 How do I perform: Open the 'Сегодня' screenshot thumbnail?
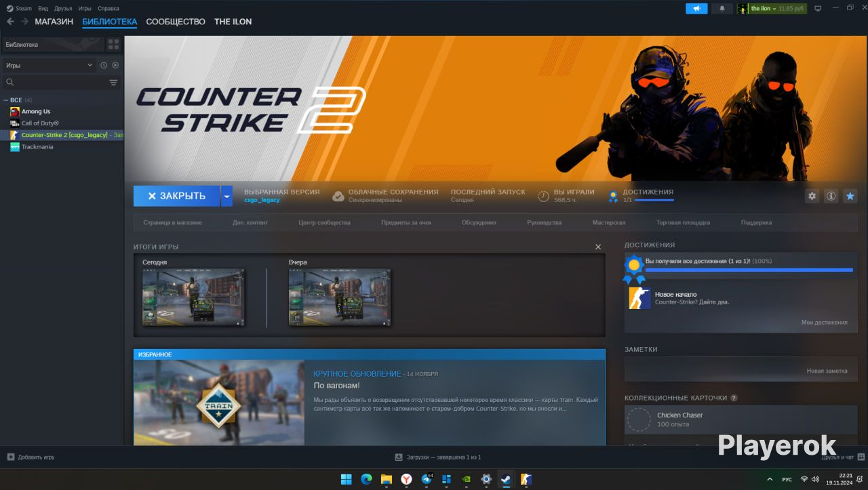pos(193,297)
